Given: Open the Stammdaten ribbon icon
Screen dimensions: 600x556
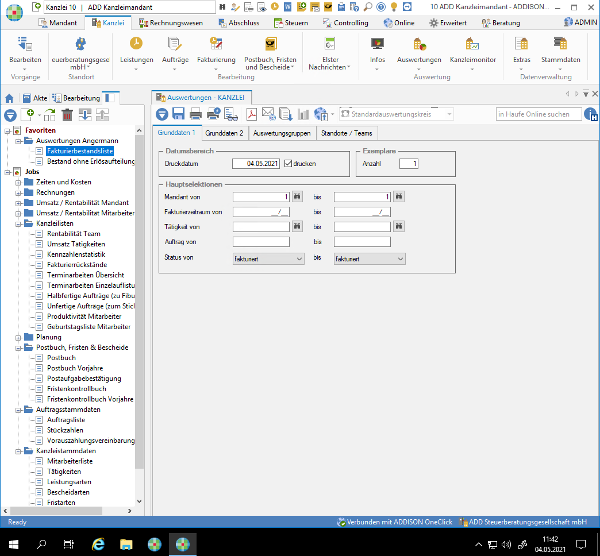Looking at the screenshot, I should (561, 44).
